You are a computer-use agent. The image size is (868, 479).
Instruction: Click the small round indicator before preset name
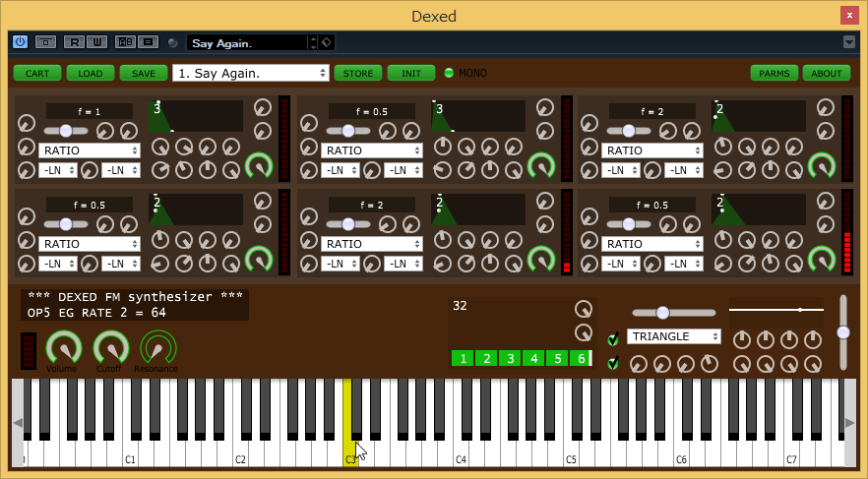[173, 42]
